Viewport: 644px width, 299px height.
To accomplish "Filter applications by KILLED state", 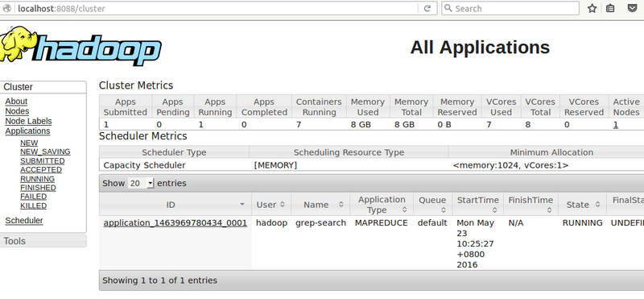I will pos(33,206).
